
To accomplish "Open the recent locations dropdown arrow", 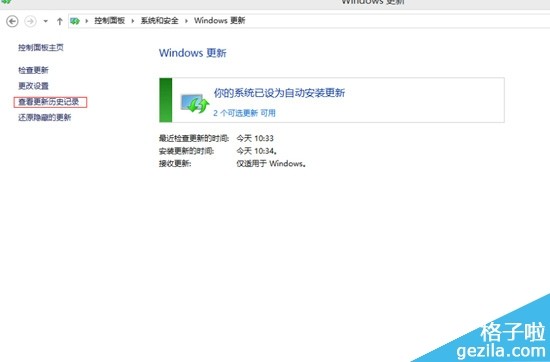I will click(x=46, y=21).
